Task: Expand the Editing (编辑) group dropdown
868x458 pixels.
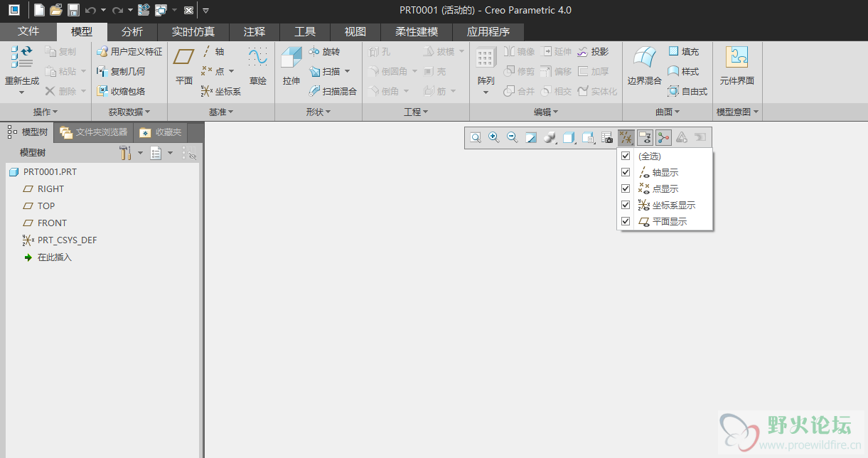Action: [x=546, y=112]
